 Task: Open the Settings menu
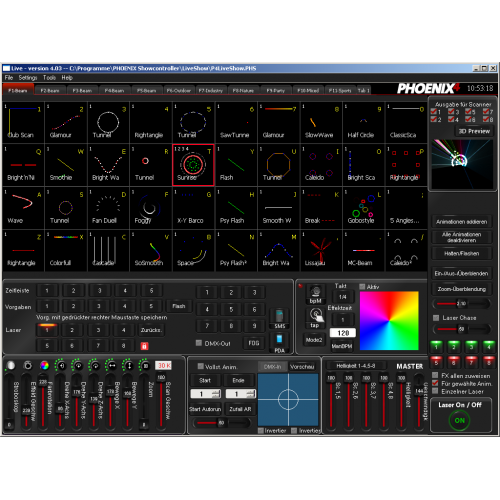(28, 78)
